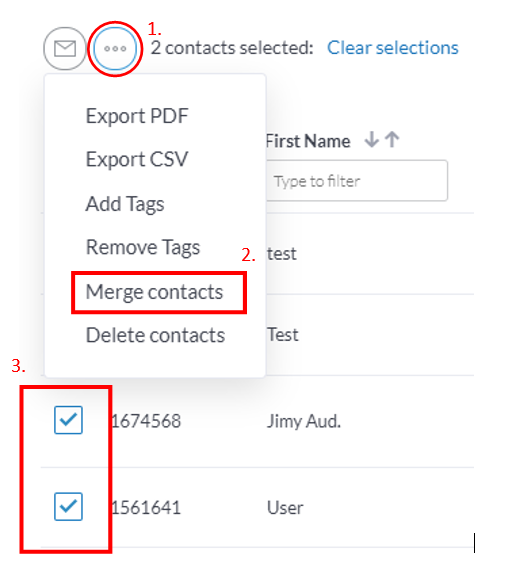Image resolution: width=508 pixels, height=573 pixels.
Task: Open the Jimy Aud. contact row
Action: tap(304, 421)
